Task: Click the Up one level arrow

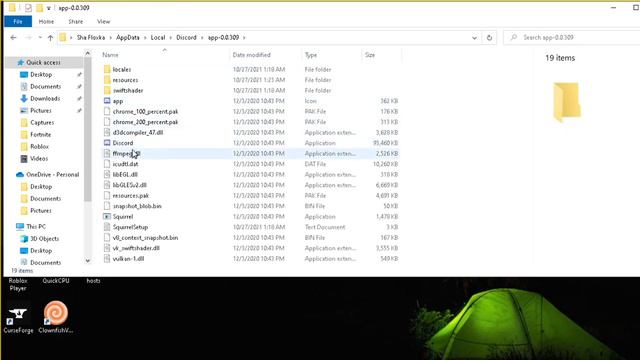Action: click(50, 38)
